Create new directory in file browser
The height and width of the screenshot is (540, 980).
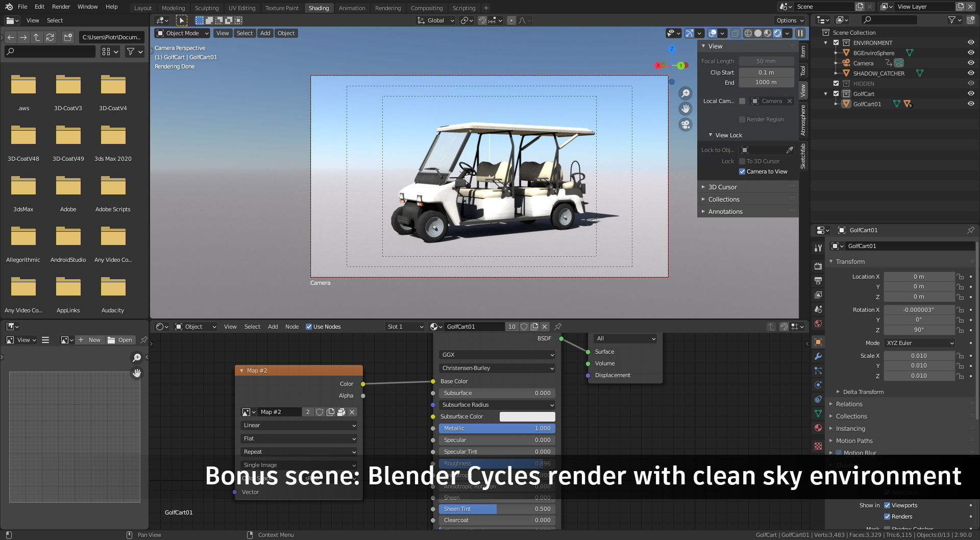tap(68, 37)
